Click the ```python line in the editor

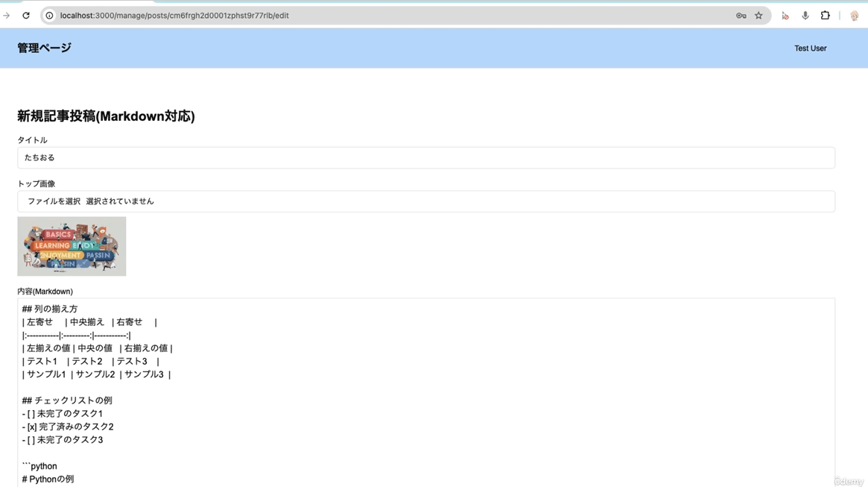[x=39, y=466]
